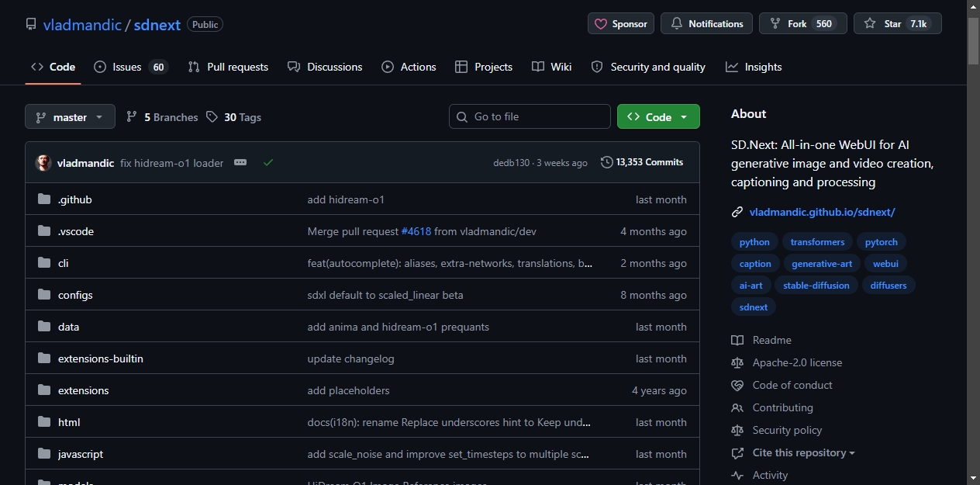980x485 pixels.
Task: Open the Wiki tab
Action: pos(552,67)
